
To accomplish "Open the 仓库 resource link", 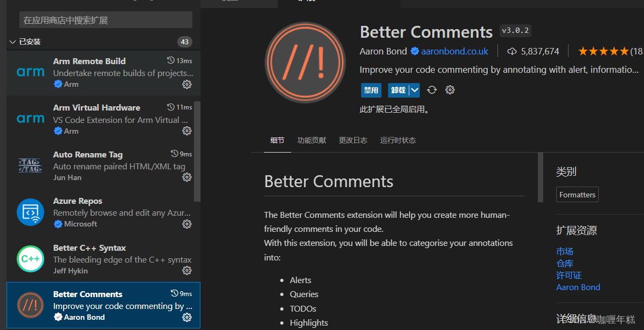I will point(565,264).
